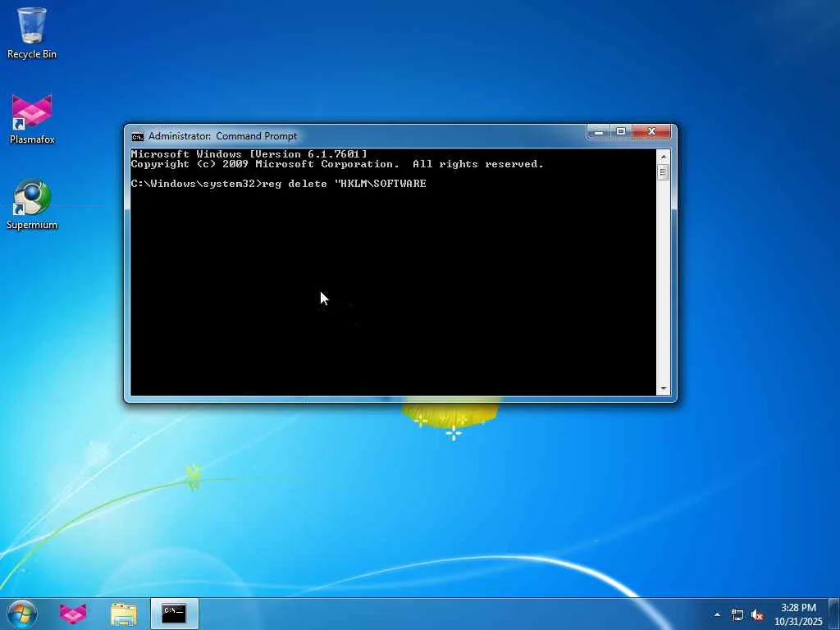Click the Recycle Bin label text
840x630 pixels.
32,54
